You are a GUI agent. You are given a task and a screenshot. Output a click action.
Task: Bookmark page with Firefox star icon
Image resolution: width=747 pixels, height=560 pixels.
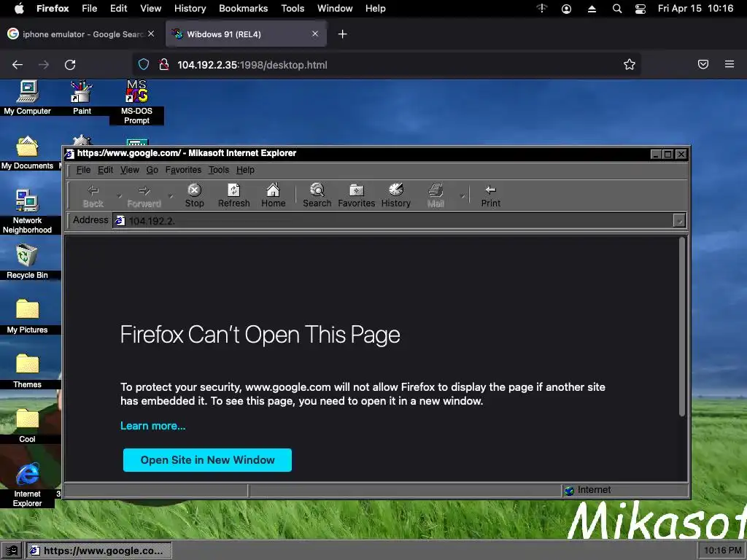(x=630, y=65)
